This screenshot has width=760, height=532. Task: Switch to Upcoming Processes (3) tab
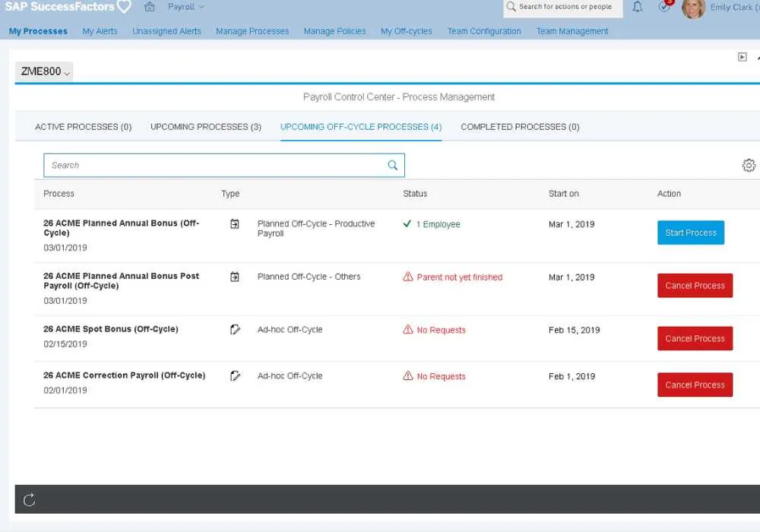[x=206, y=127]
